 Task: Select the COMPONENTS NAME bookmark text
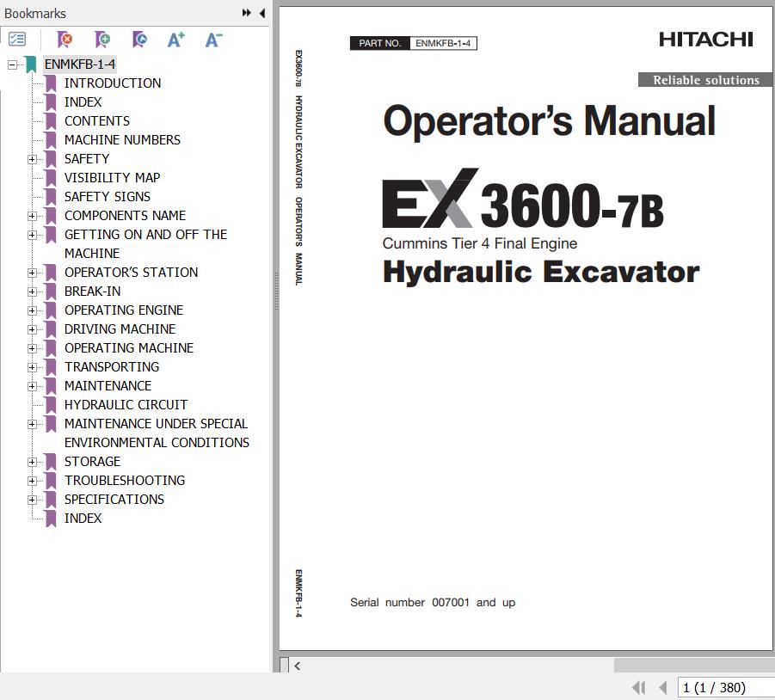point(125,216)
